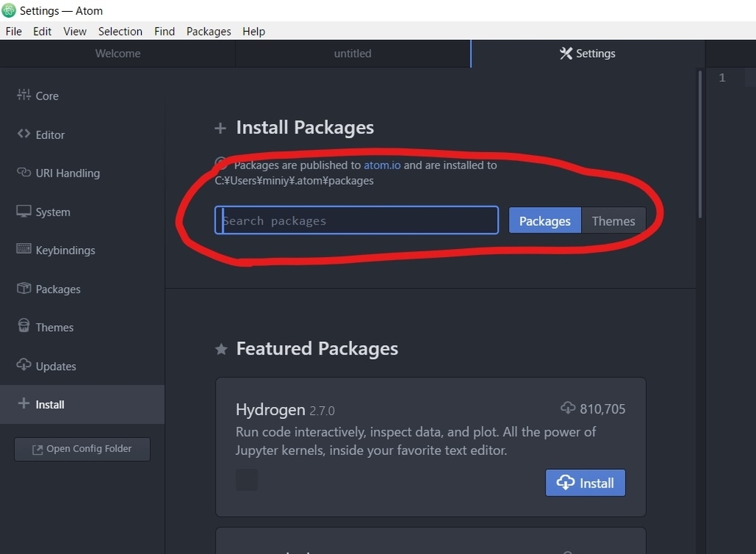Image resolution: width=756 pixels, height=554 pixels.
Task: Install the Hydrogen package
Action: click(585, 483)
